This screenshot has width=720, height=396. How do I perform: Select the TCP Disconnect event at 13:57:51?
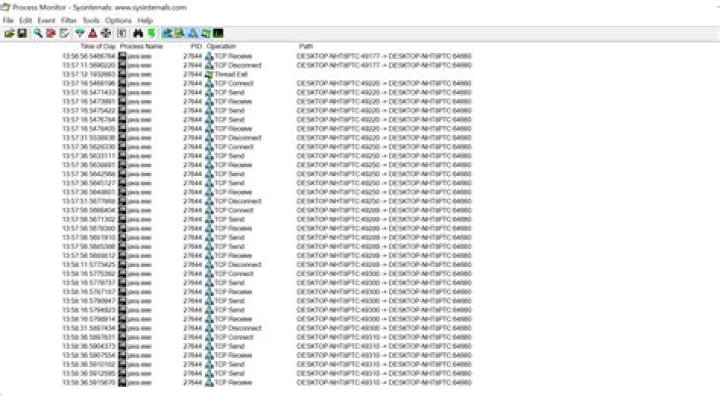267,201
